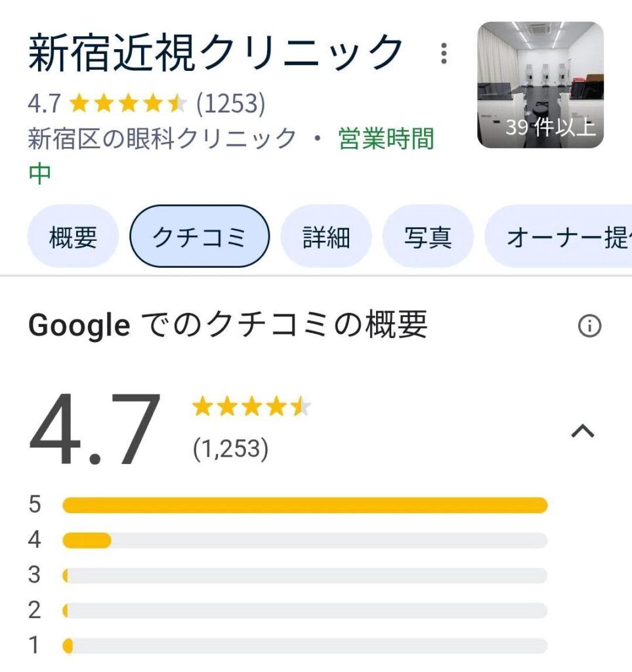Click the 1-star rating bar
This screenshot has width=632, height=672.
305,646
